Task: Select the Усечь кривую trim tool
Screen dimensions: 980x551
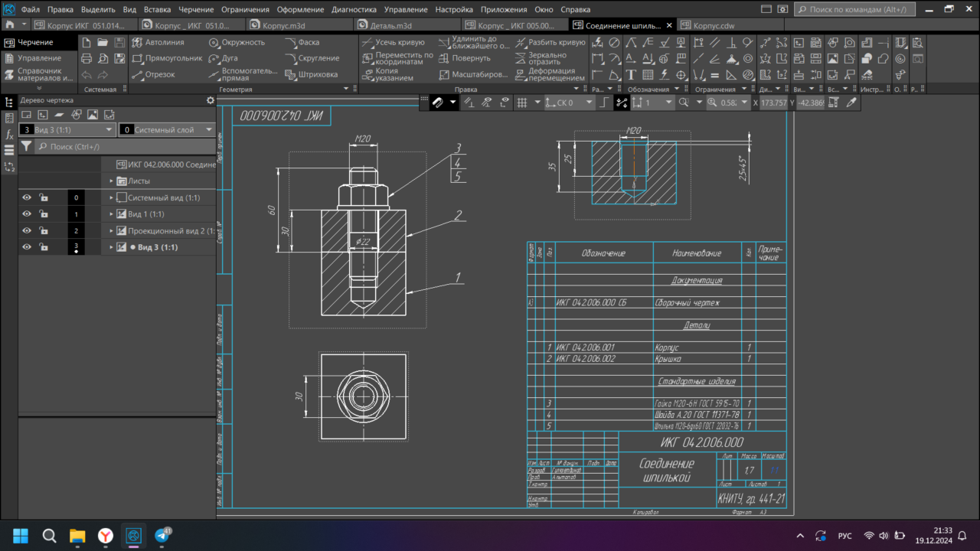Action: (392, 42)
